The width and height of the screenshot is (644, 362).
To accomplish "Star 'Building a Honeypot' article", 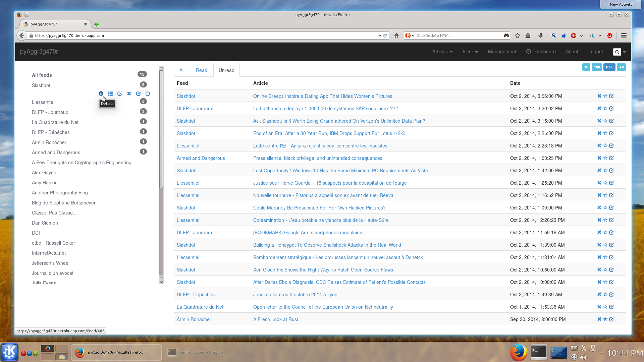I will coord(605,245).
